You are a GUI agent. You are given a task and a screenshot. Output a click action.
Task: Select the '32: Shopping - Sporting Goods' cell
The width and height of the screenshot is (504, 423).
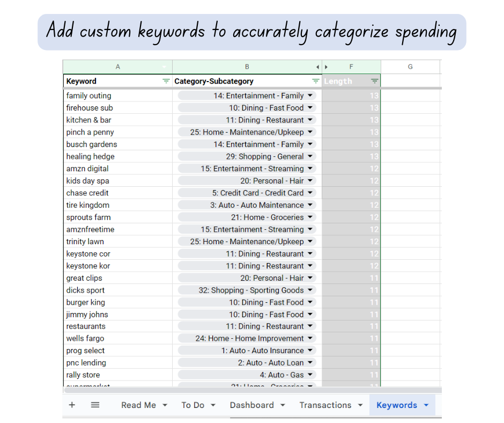(247, 290)
